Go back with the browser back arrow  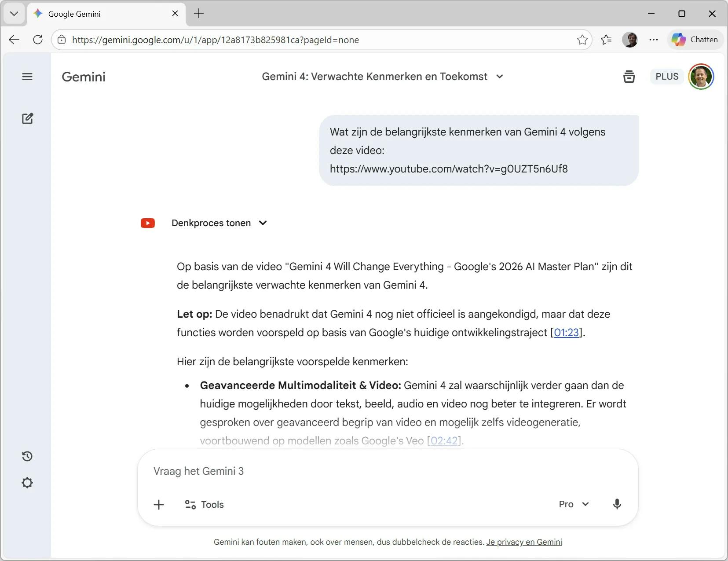click(x=14, y=40)
